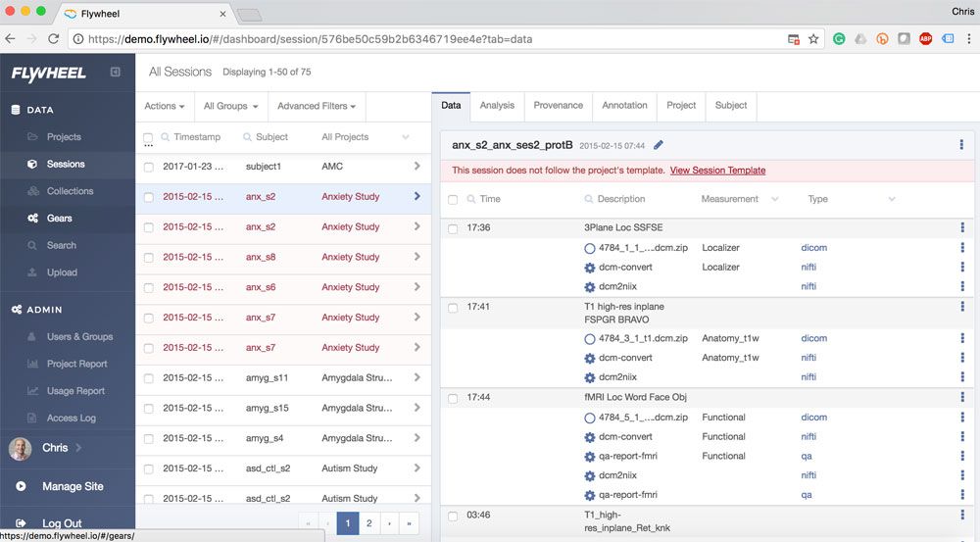This screenshot has width=980, height=542.
Task: Click the Timestamp search field
Action: [197, 137]
